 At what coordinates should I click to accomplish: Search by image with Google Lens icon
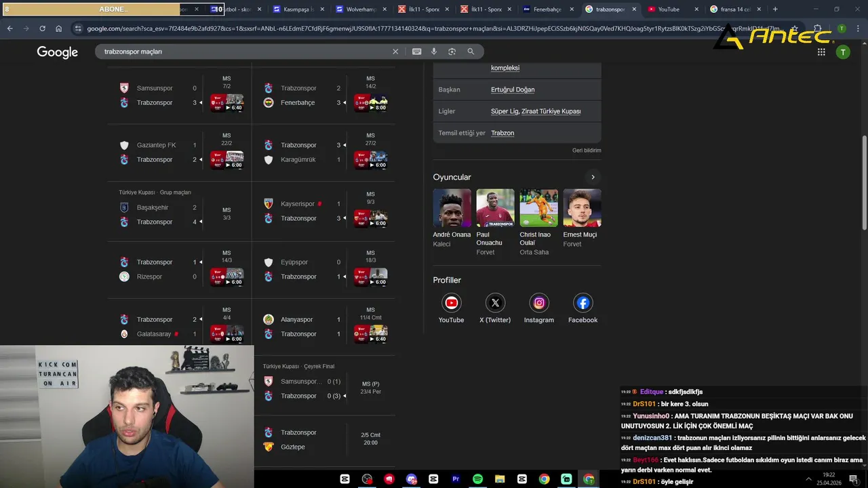(452, 52)
